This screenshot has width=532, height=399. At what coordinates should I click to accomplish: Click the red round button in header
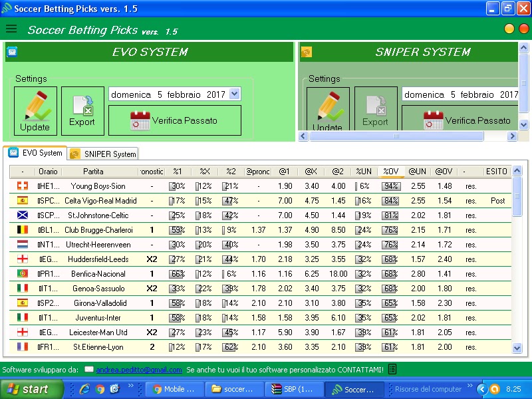tap(524, 29)
